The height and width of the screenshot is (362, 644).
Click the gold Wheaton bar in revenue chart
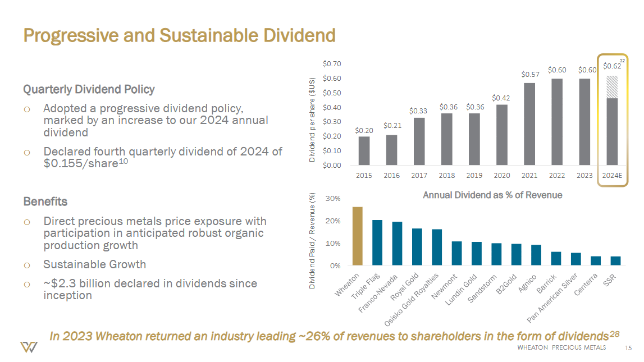358,236
